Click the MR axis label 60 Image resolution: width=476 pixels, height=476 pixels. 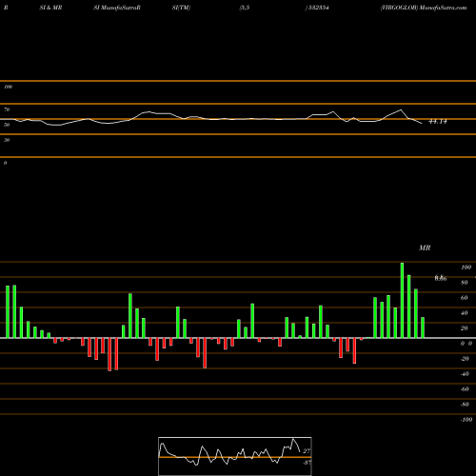pyautogui.click(x=465, y=298)
